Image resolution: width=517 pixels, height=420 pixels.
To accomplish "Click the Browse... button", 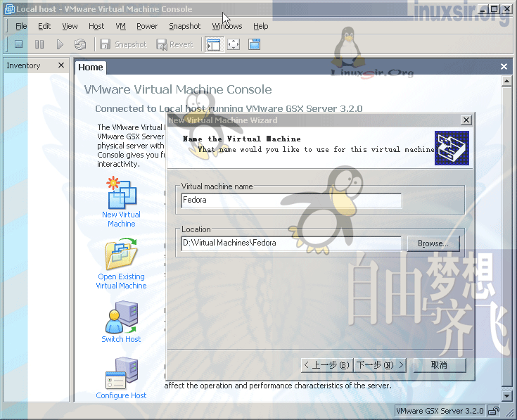I will [x=433, y=243].
